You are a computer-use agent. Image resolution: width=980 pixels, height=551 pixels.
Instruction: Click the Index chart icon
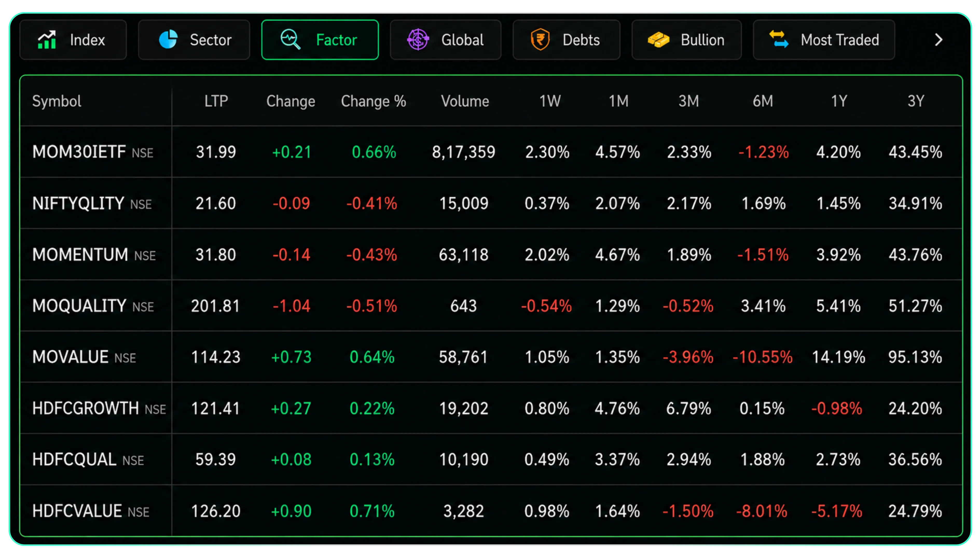click(x=47, y=40)
